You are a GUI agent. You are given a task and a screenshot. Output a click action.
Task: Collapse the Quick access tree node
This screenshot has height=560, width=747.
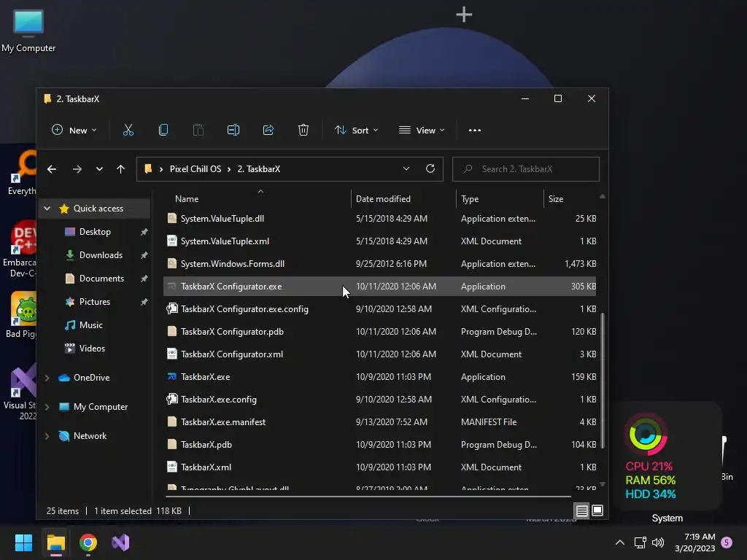point(47,208)
